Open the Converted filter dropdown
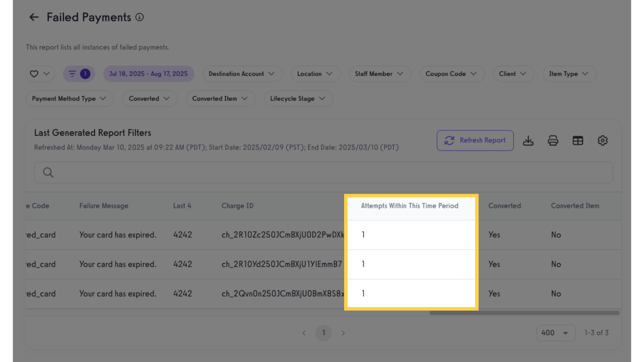The height and width of the screenshot is (362, 644). 150,99
